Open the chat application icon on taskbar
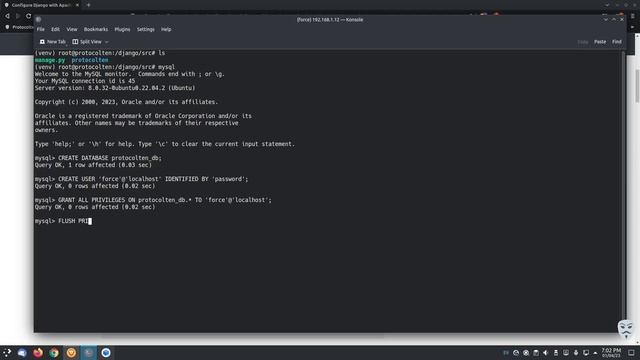Screen dimensions: 640x360 click(x=22, y=353)
